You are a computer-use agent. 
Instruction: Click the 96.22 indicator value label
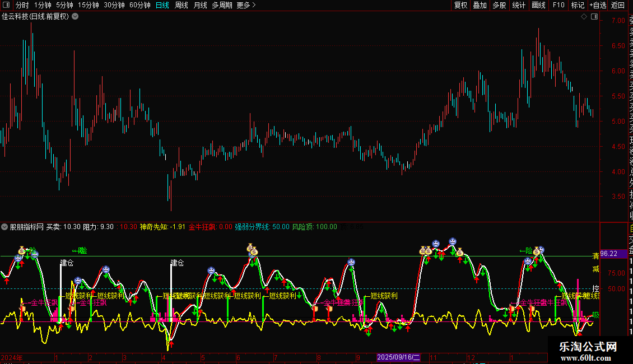(609, 254)
